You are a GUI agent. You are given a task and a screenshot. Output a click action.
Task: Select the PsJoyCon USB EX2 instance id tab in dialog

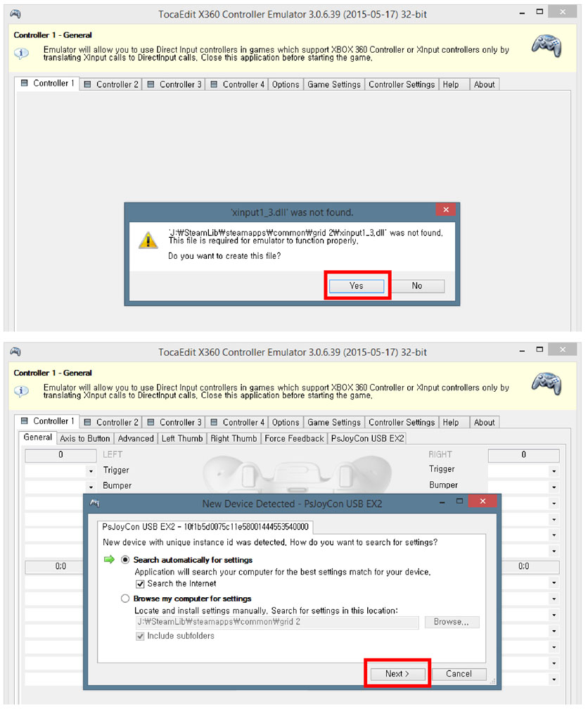coord(205,527)
